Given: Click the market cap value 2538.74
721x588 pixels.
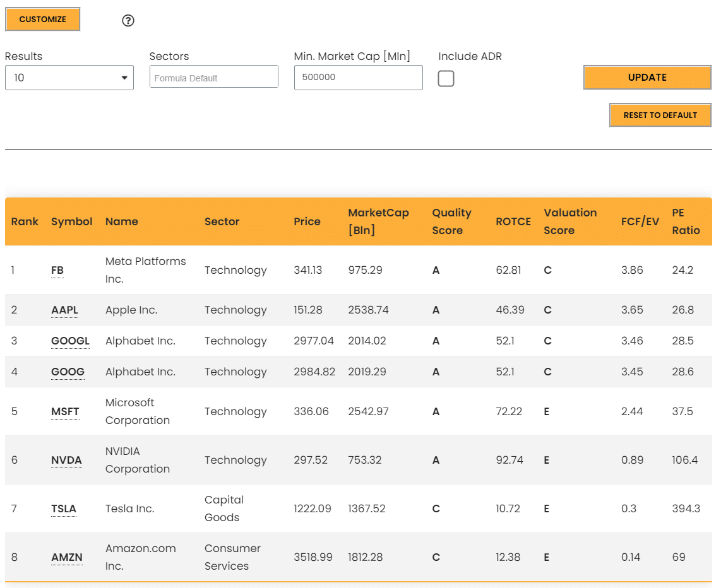Looking at the screenshot, I should (x=368, y=310).
